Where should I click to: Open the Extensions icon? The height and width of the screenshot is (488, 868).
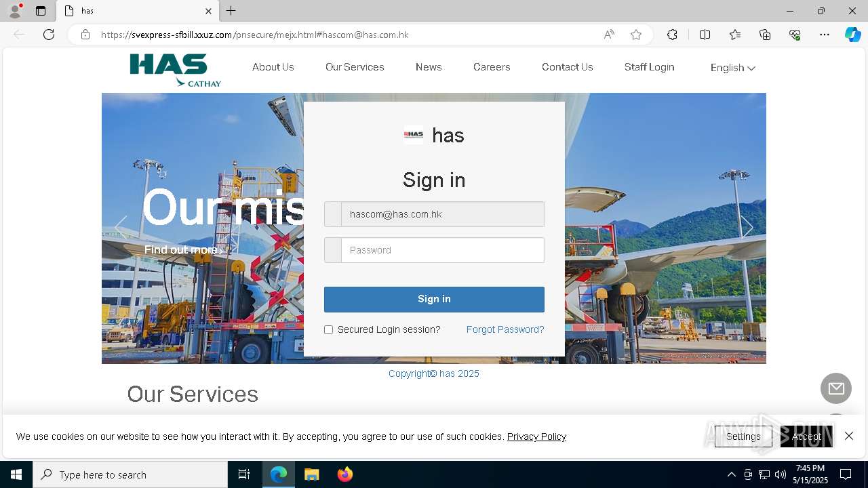672,35
